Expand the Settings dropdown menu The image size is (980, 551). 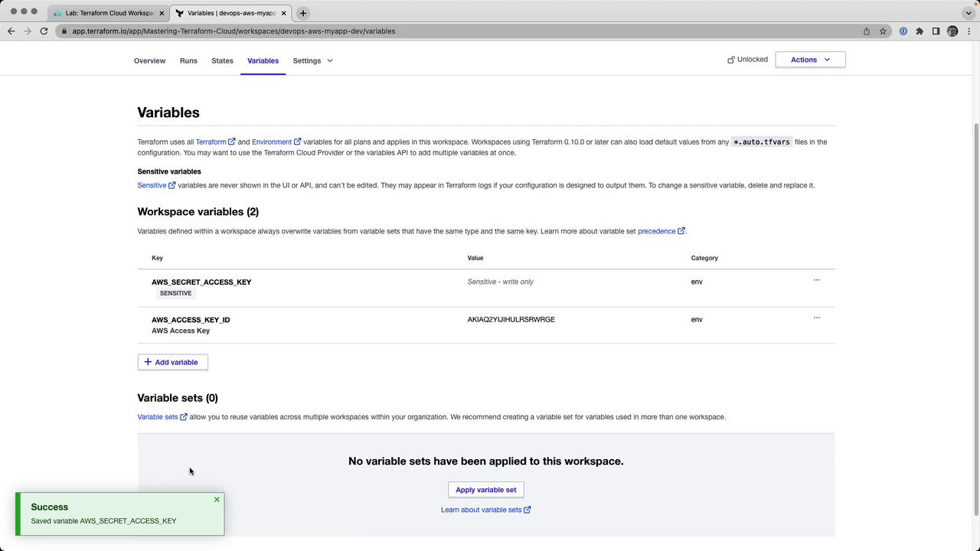(312, 60)
